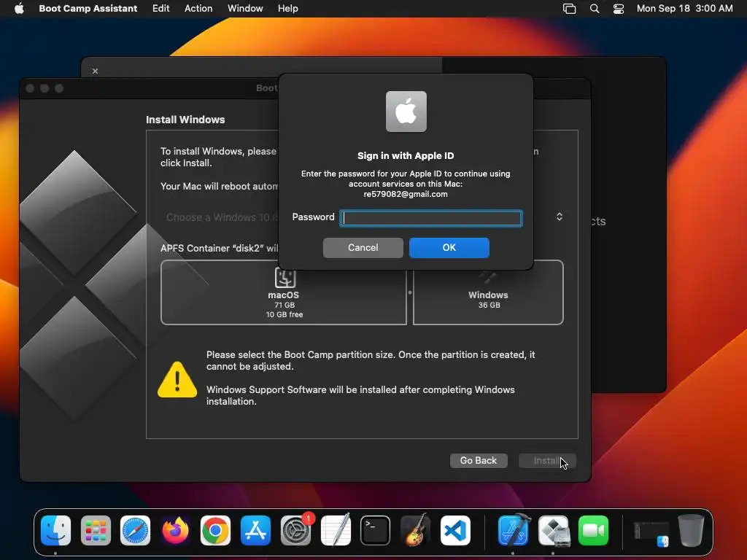Open Control Center from the menu bar
Screen dimensions: 747x560
click(x=619, y=8)
